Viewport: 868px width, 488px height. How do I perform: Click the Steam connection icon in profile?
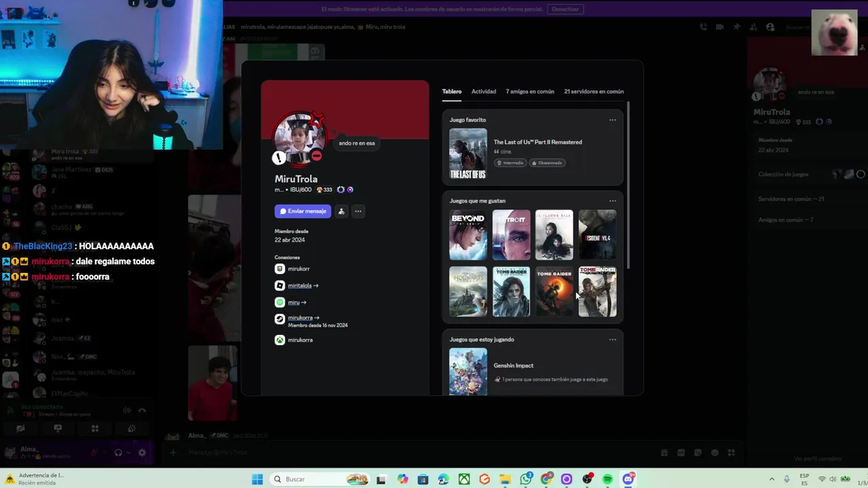279,319
